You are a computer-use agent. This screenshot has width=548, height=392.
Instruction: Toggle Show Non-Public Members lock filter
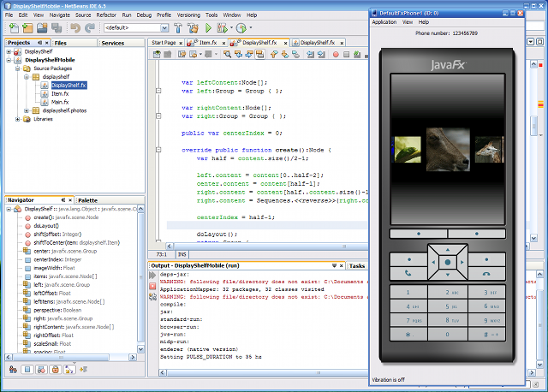tap(55, 369)
